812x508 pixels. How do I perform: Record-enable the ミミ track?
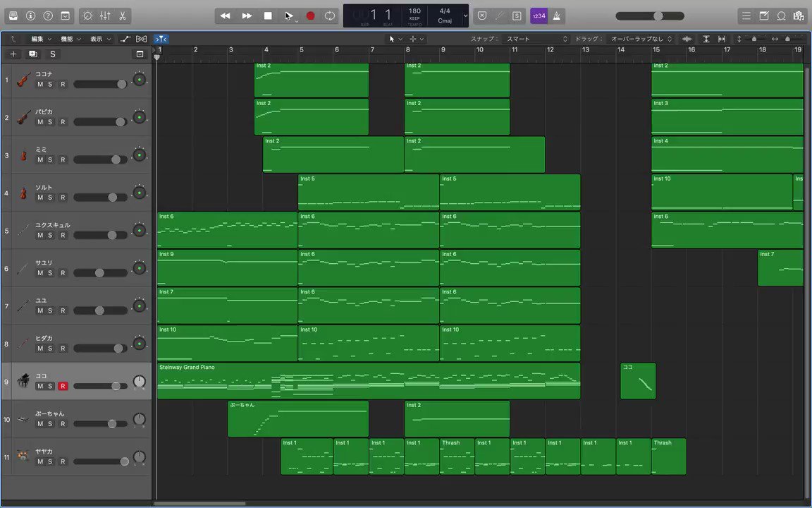pyautogui.click(x=63, y=159)
